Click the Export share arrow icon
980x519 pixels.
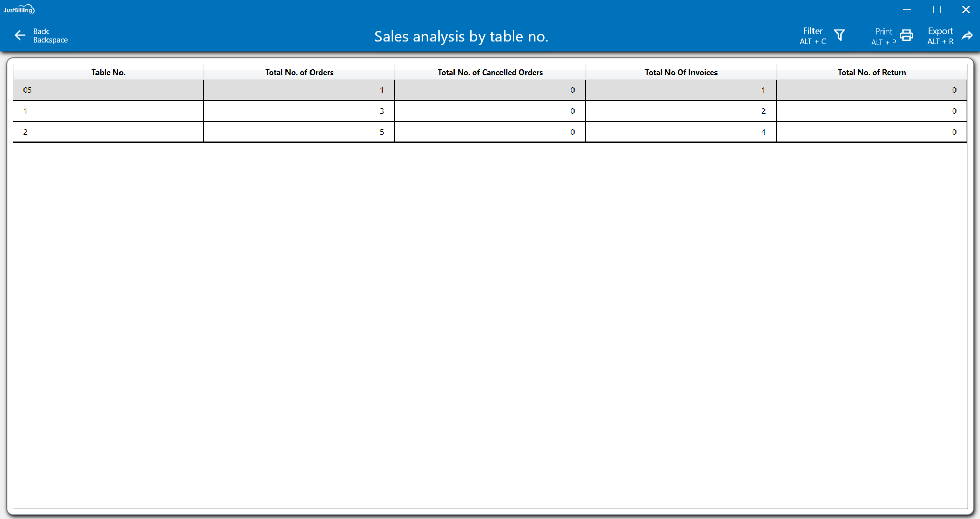[967, 35]
